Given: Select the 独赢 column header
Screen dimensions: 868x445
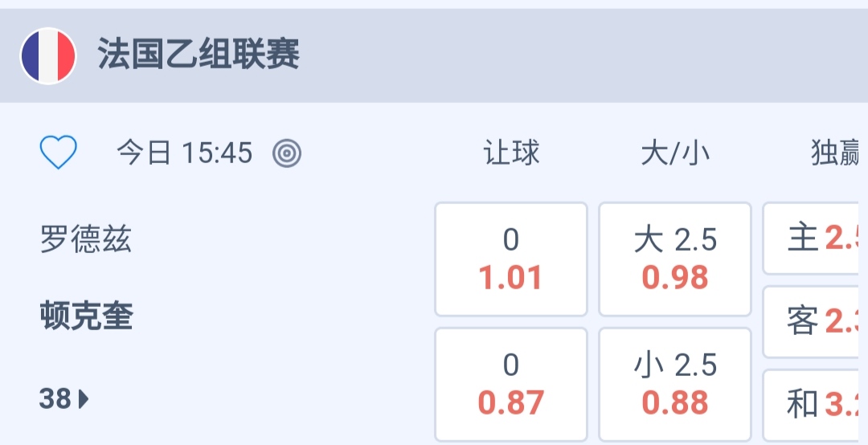Looking at the screenshot, I should [836, 153].
